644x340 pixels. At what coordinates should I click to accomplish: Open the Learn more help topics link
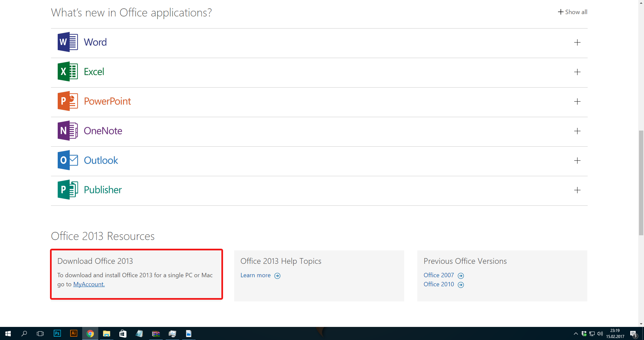tap(256, 275)
